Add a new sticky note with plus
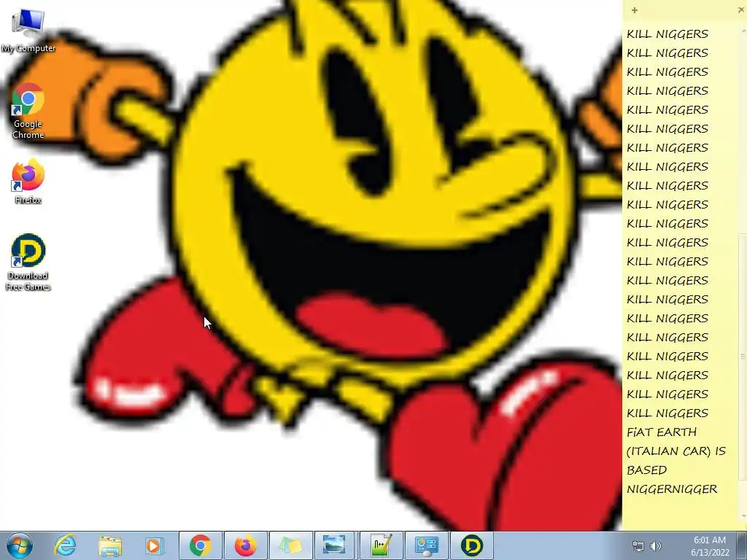 point(635,10)
